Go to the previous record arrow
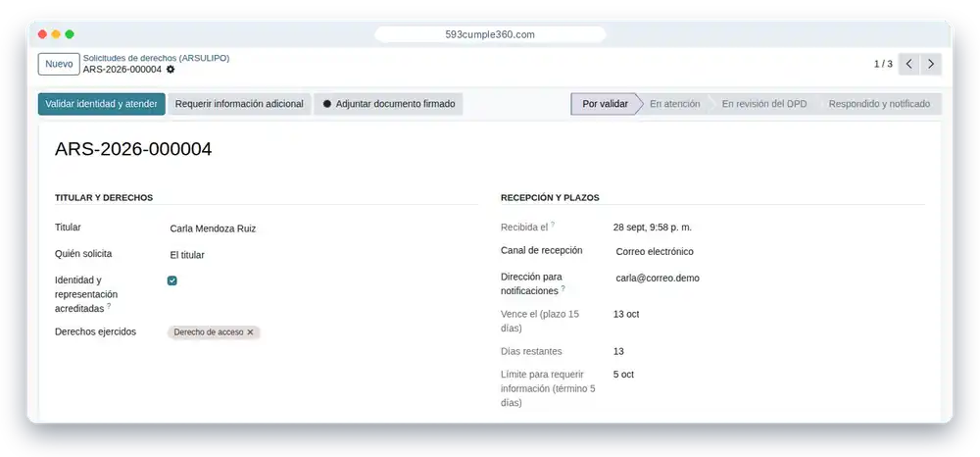The width and height of the screenshot is (980, 457). [x=908, y=64]
